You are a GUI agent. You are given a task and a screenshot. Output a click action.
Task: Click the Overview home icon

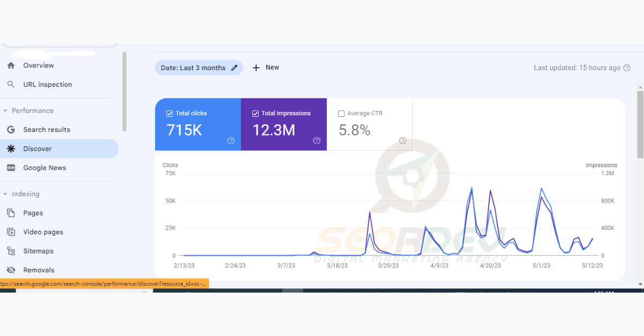click(x=11, y=65)
